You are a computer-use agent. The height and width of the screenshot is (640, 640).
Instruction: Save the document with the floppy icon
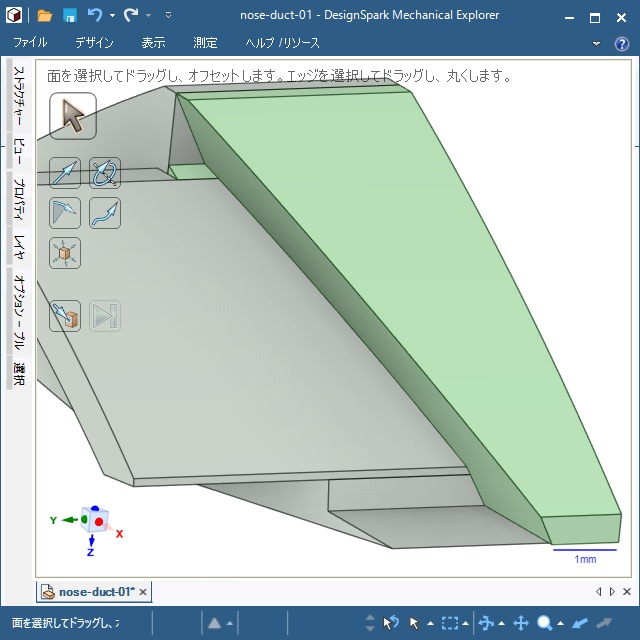tap(70, 16)
